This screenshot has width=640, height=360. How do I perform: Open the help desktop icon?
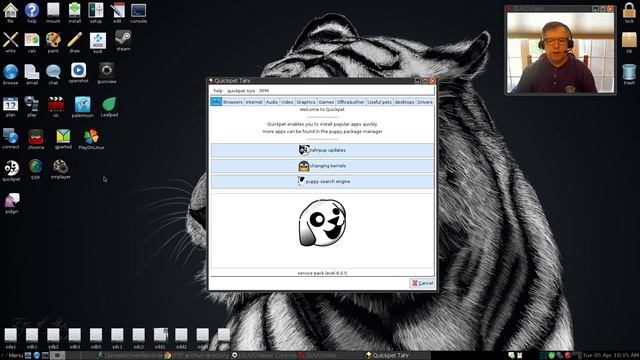point(32,12)
